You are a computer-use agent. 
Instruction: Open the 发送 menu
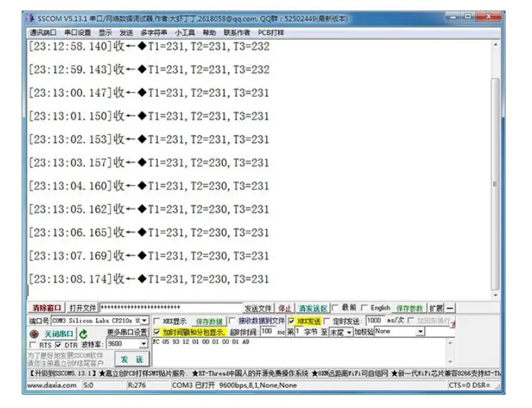click(126, 33)
